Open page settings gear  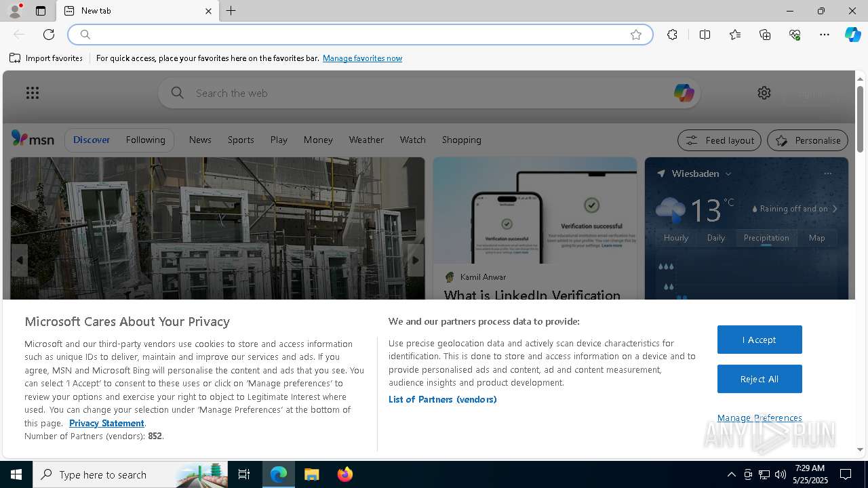point(764,93)
